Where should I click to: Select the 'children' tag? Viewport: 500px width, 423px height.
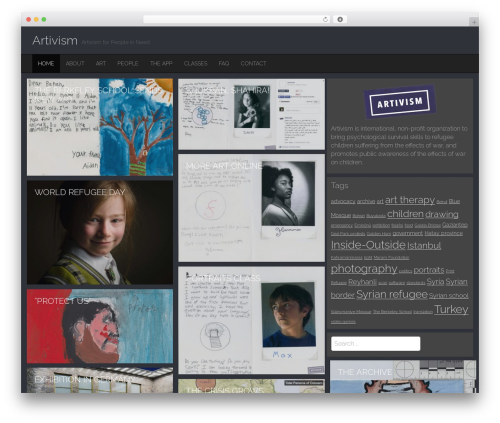[x=405, y=214]
